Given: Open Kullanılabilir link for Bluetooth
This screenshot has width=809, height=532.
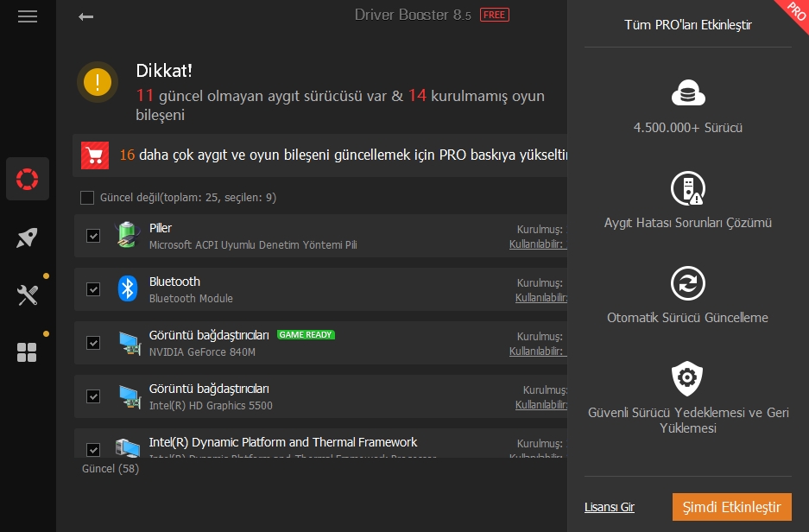Looking at the screenshot, I should click(540, 298).
